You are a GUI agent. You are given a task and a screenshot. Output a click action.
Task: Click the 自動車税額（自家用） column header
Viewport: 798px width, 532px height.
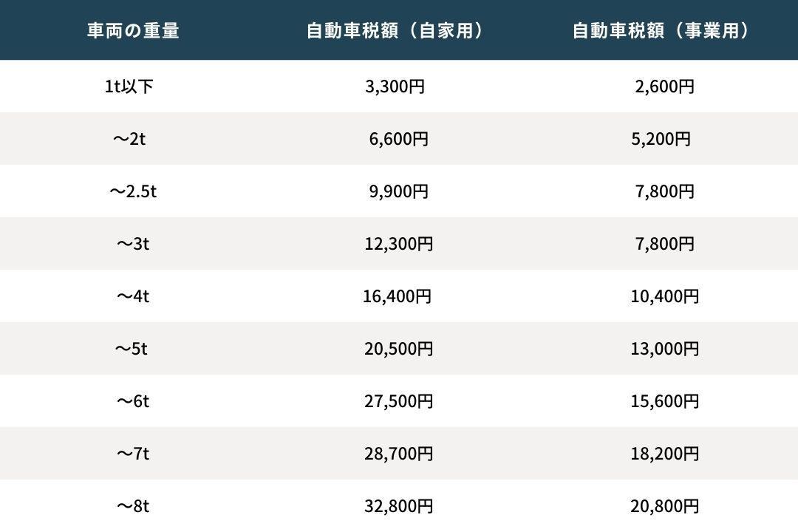(395, 30)
